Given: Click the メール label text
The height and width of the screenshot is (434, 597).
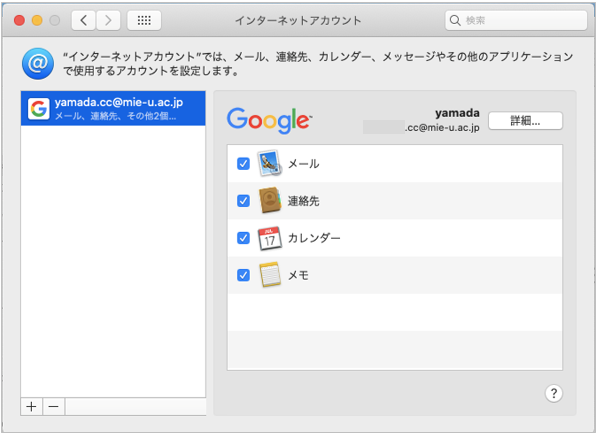Looking at the screenshot, I should (303, 164).
